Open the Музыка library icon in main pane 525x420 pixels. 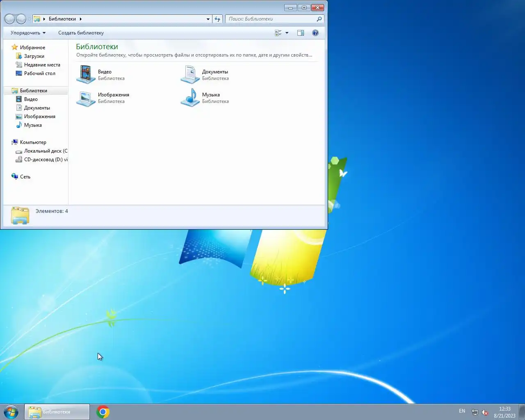click(x=190, y=98)
